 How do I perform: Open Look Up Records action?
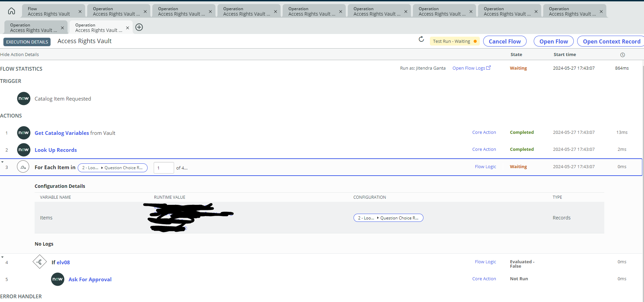pos(56,150)
